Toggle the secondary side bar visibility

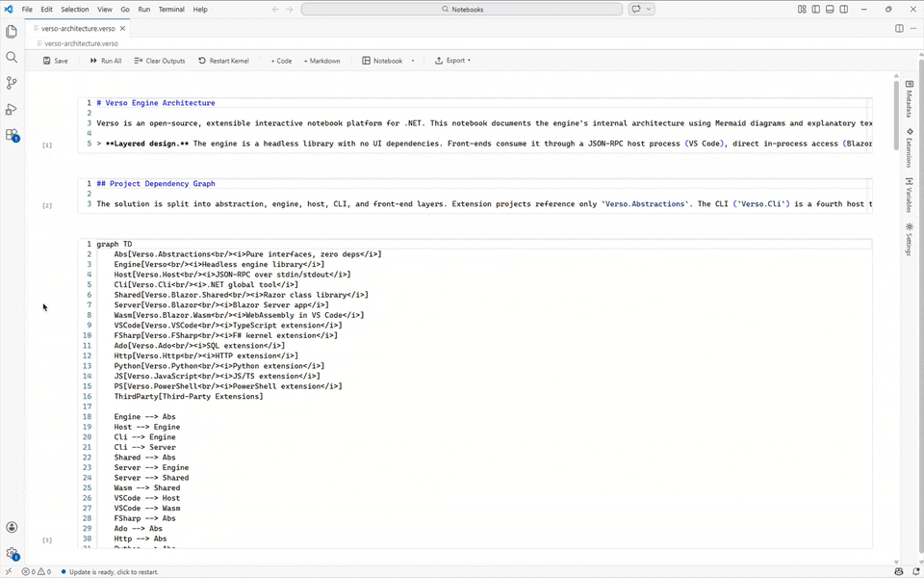coord(844,10)
